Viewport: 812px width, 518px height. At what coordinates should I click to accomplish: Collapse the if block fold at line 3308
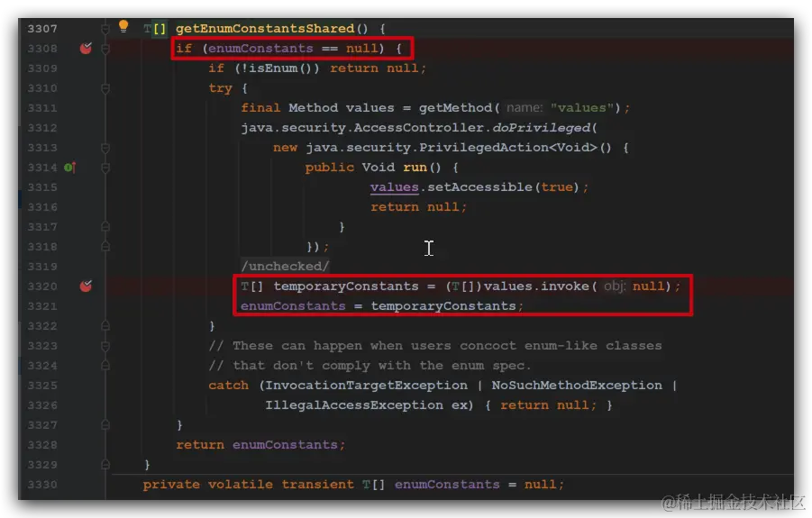pos(105,48)
